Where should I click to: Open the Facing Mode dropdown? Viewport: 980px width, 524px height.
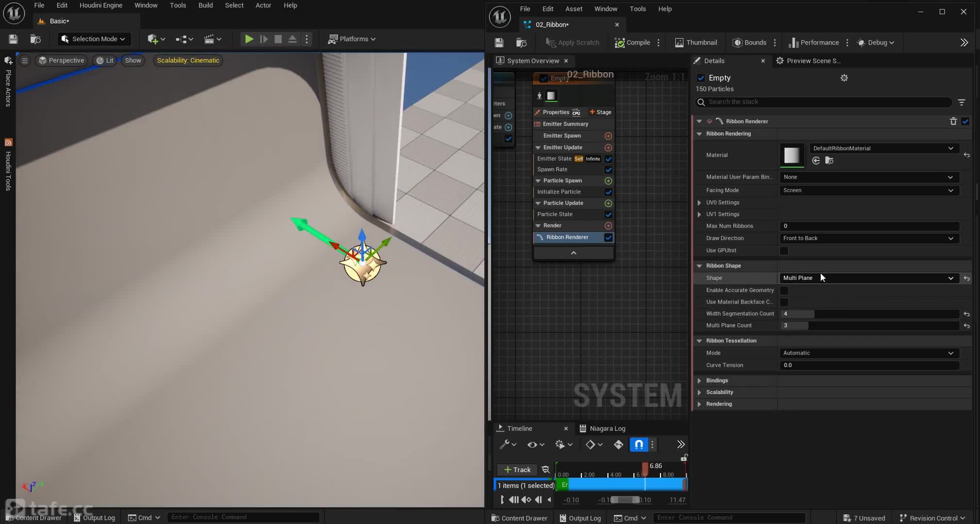pyautogui.click(x=869, y=191)
